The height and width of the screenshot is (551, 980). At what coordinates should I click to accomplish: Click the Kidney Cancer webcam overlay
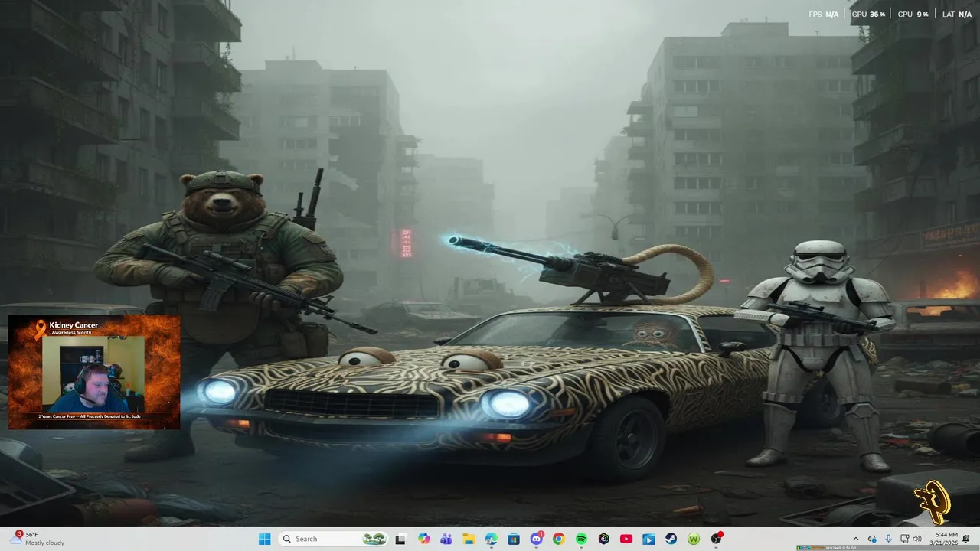tap(94, 372)
